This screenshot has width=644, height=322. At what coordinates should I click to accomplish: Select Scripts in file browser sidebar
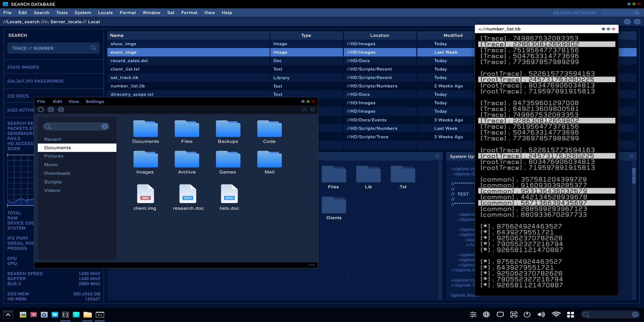point(53,182)
